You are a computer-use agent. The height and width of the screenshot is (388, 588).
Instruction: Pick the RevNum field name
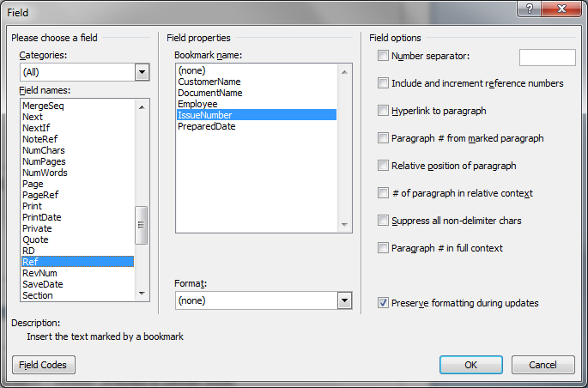pyautogui.click(x=77, y=273)
